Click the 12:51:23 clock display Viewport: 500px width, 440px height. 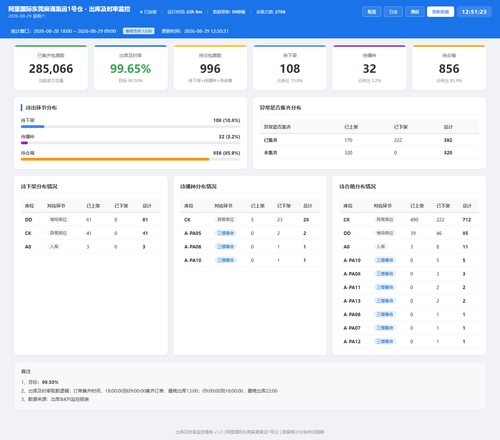pyautogui.click(x=474, y=12)
